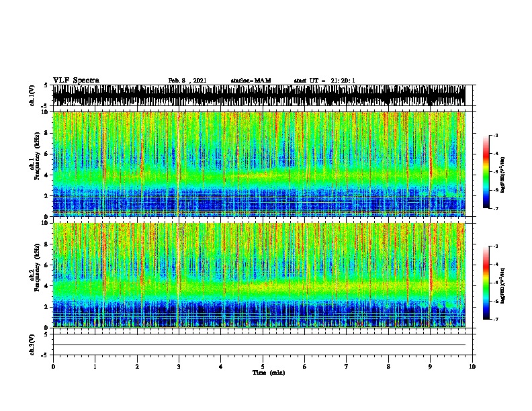Viewport: 532px width, 411px height.
Task: Click the ch.1 color bar 'log(PSD)' label
Action: (503, 175)
